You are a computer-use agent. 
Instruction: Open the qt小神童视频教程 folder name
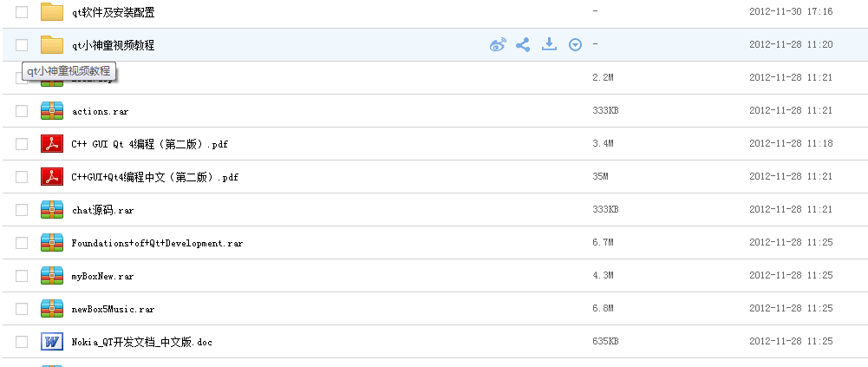point(114,45)
